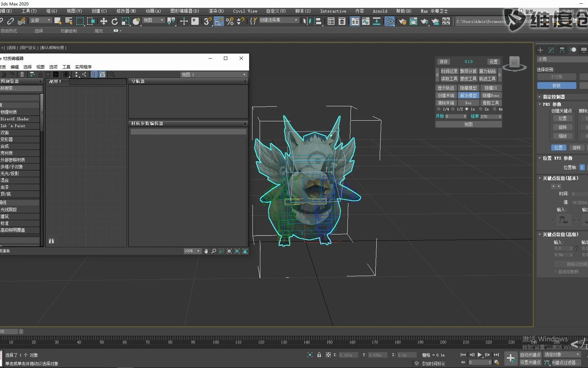Click Play Animation button

[x=479, y=355]
